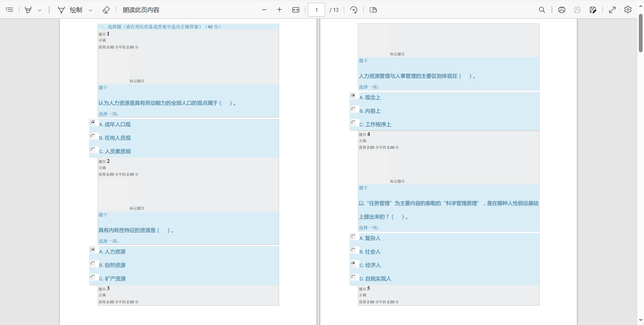The image size is (644, 325).
Task: Click the 人力资源管理与人事管理的主要区别 question text
Action: click(x=417, y=76)
